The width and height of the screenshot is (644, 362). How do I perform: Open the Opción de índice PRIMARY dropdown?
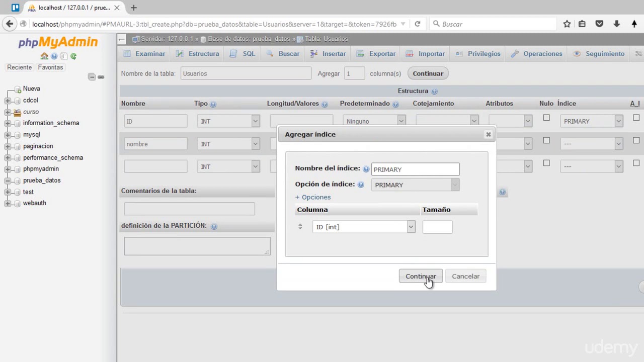pos(415,185)
